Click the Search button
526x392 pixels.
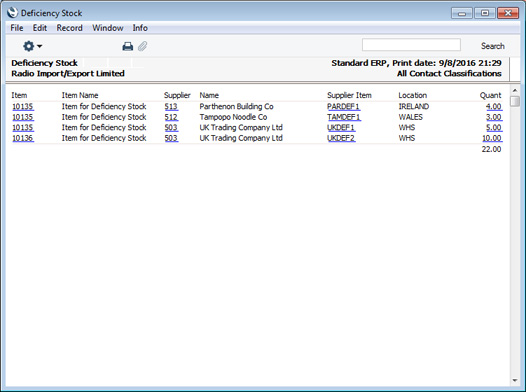pos(492,46)
